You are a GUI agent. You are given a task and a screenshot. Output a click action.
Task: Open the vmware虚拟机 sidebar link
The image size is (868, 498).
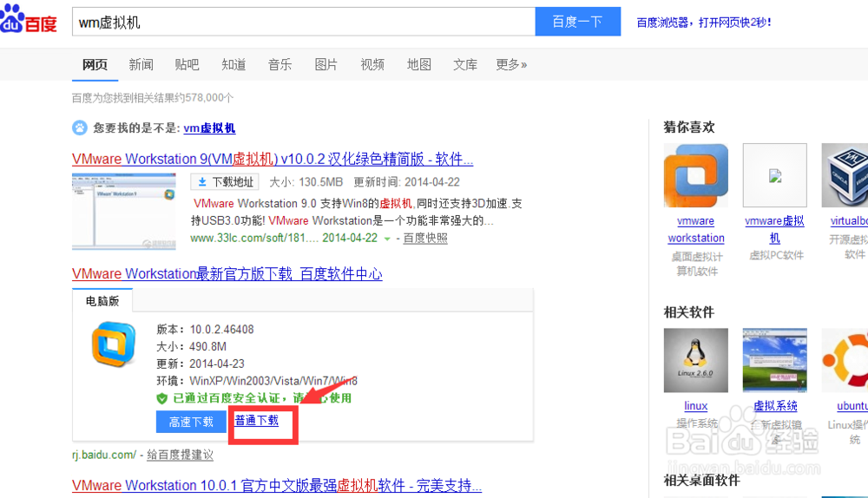(775, 230)
